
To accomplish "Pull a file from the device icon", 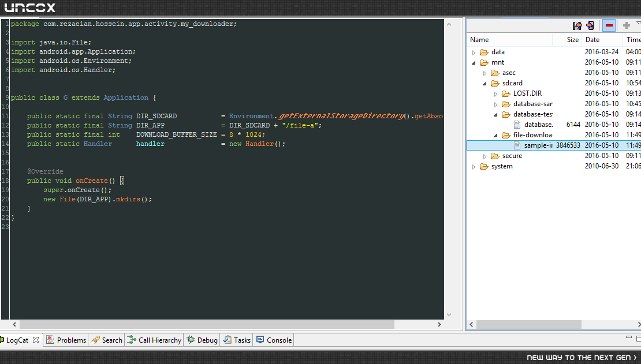I will click(577, 26).
